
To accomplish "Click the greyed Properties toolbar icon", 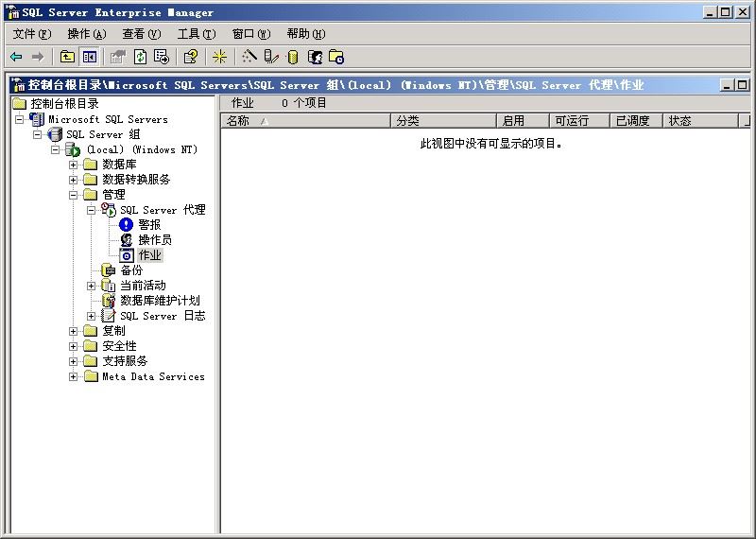I will tap(117, 57).
